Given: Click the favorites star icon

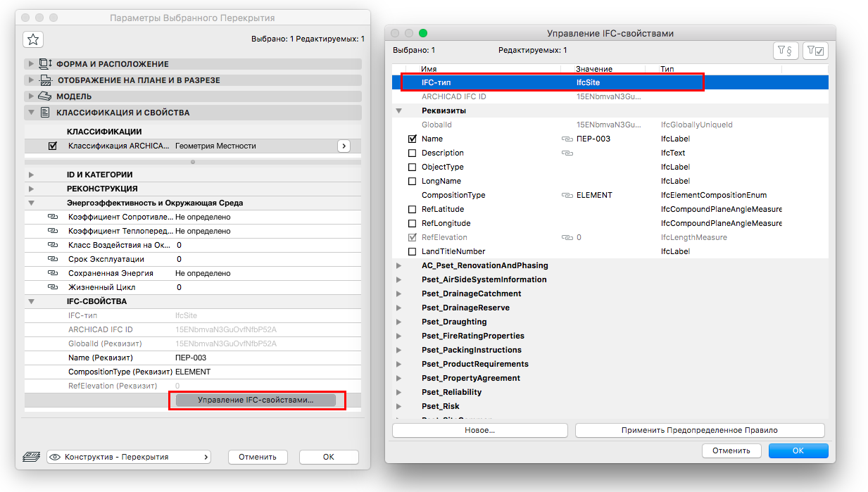Looking at the screenshot, I should coord(32,39).
